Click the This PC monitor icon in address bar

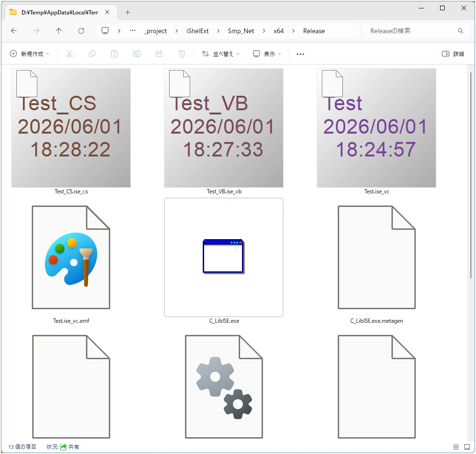point(105,31)
